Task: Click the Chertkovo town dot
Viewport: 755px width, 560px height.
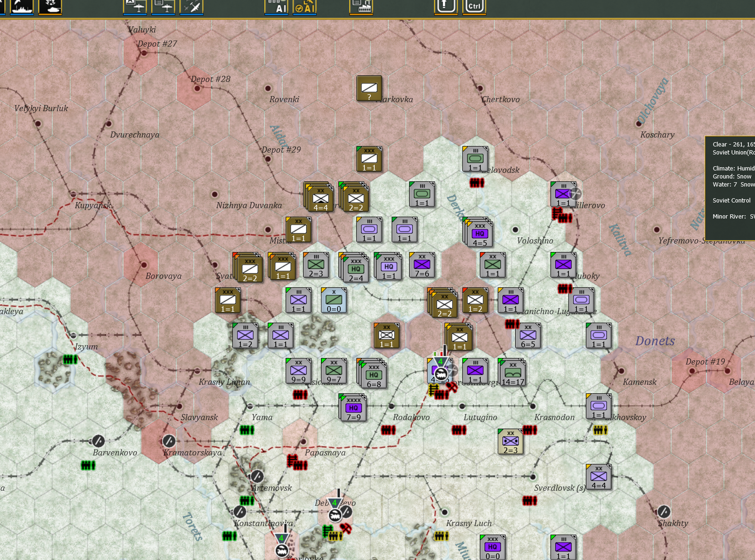Action: click(480, 88)
